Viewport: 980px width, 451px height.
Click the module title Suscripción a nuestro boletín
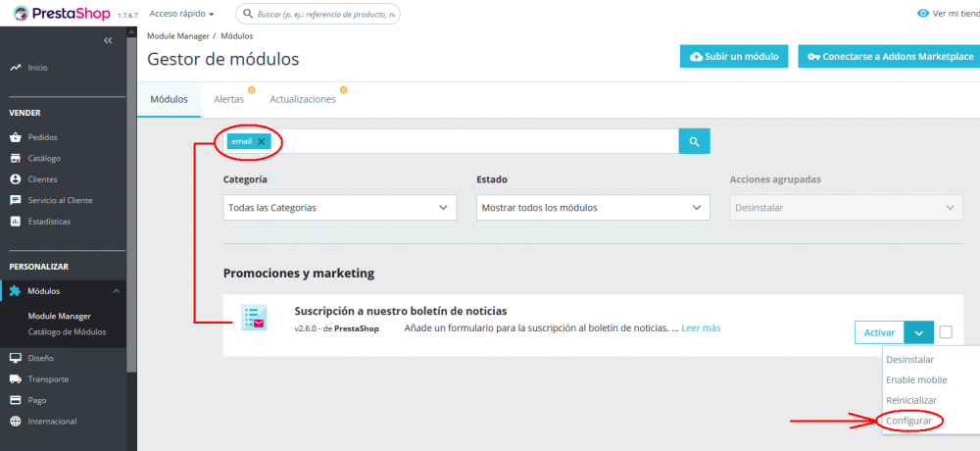pos(401,311)
